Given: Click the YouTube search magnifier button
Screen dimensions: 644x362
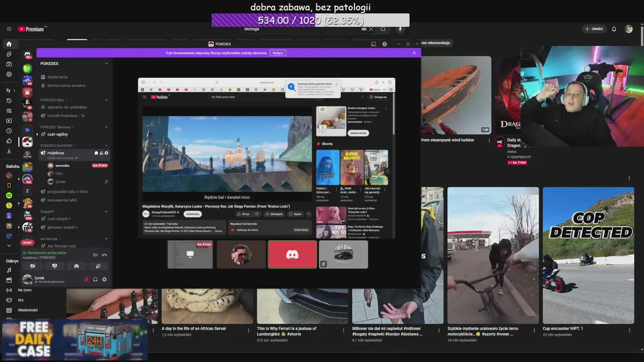Looking at the screenshot, I should pos(383,29).
